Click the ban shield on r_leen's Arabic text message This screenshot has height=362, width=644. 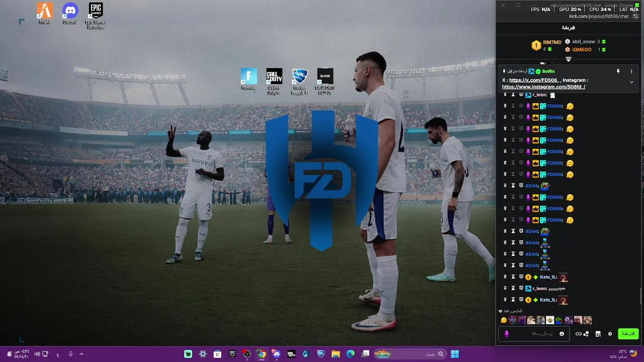pyautogui.click(x=521, y=288)
